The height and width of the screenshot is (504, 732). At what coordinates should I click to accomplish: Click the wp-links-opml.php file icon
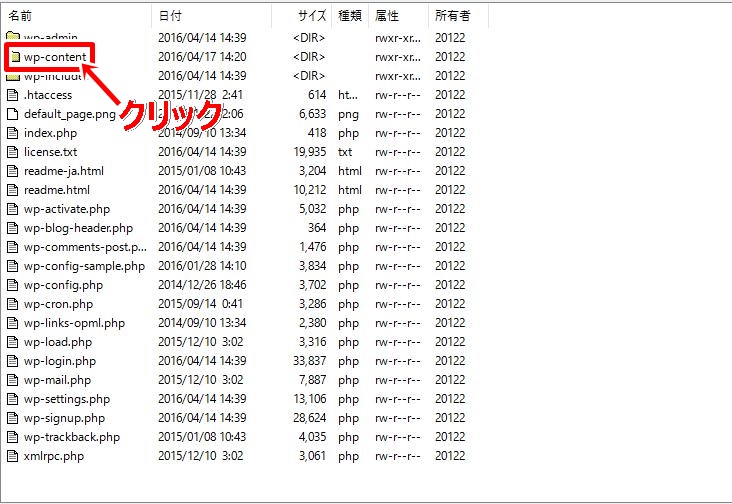point(13,323)
